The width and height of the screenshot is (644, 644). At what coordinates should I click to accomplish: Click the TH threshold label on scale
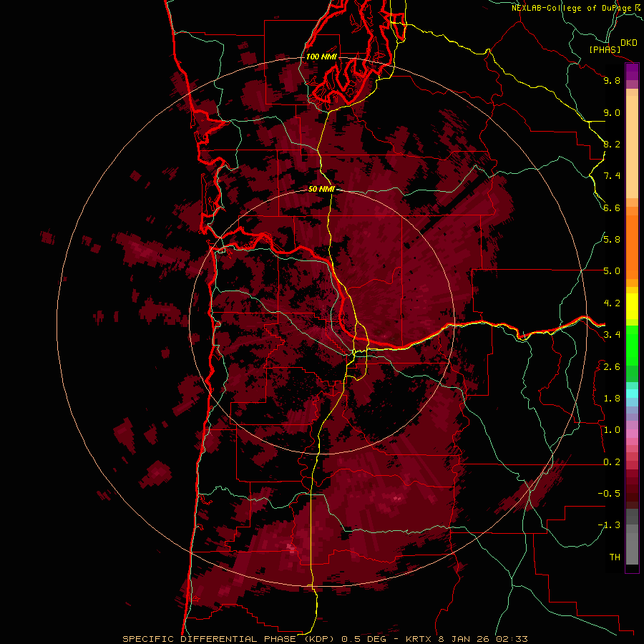pos(615,557)
